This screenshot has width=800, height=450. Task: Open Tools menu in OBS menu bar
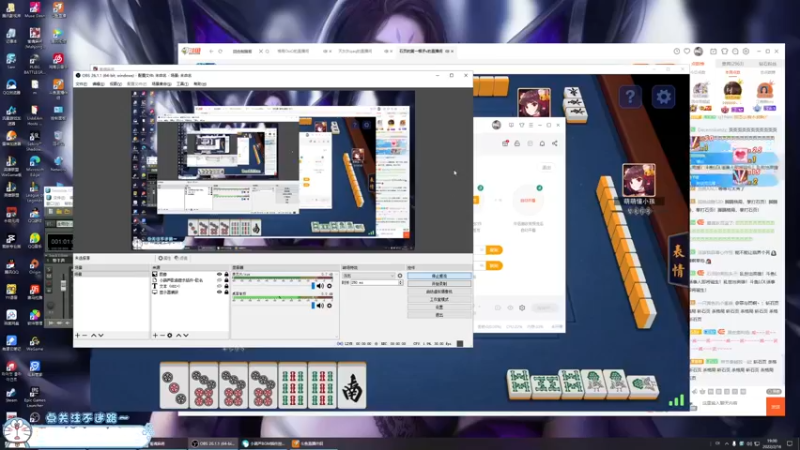point(182,84)
